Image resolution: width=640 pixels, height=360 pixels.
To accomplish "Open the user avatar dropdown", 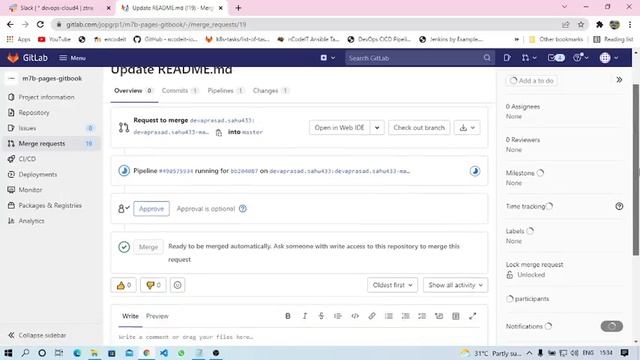I will tap(609, 58).
